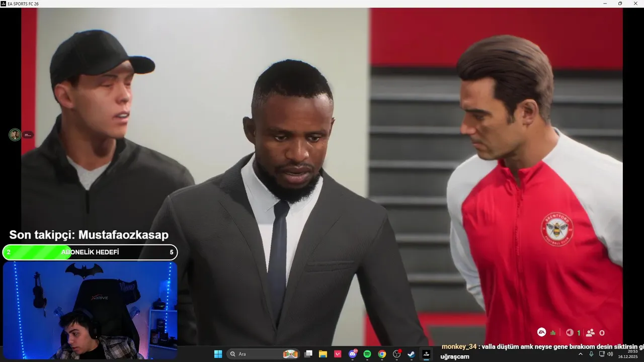The image size is (644, 362).
Task: Click the Brentford badge on the red jacket
Action: click(x=557, y=229)
